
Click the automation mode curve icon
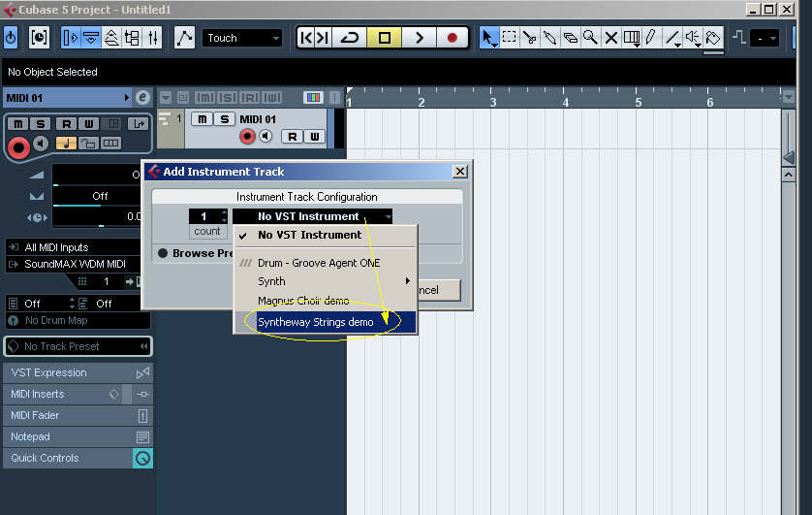(184, 38)
